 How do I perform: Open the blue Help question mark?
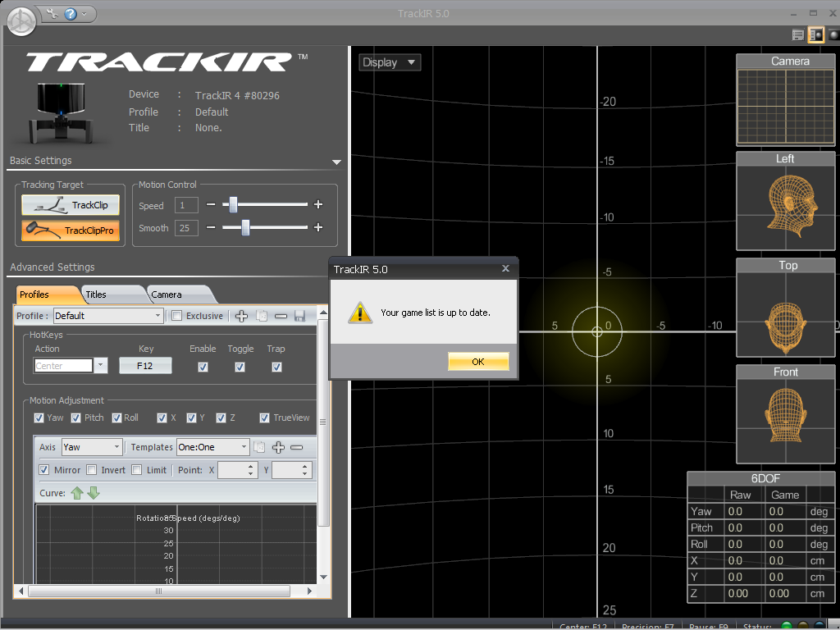coord(71,14)
